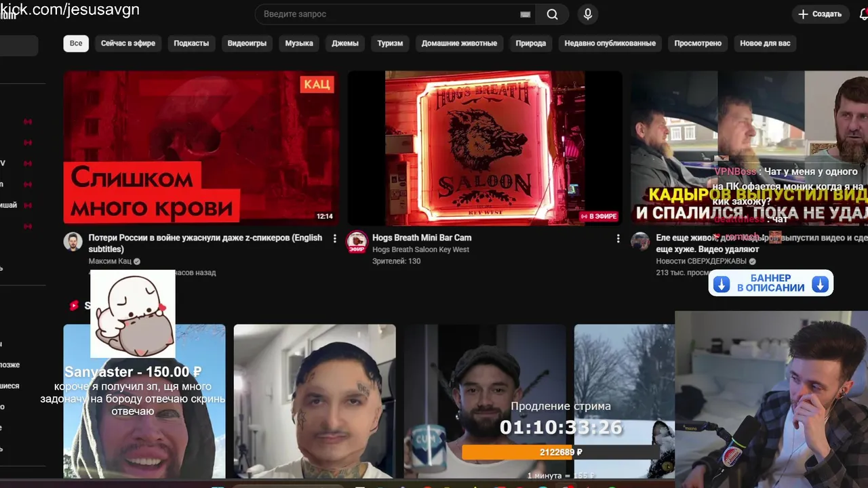
Task: Open Hogs Breath Saloon channel avatar
Action: click(357, 241)
